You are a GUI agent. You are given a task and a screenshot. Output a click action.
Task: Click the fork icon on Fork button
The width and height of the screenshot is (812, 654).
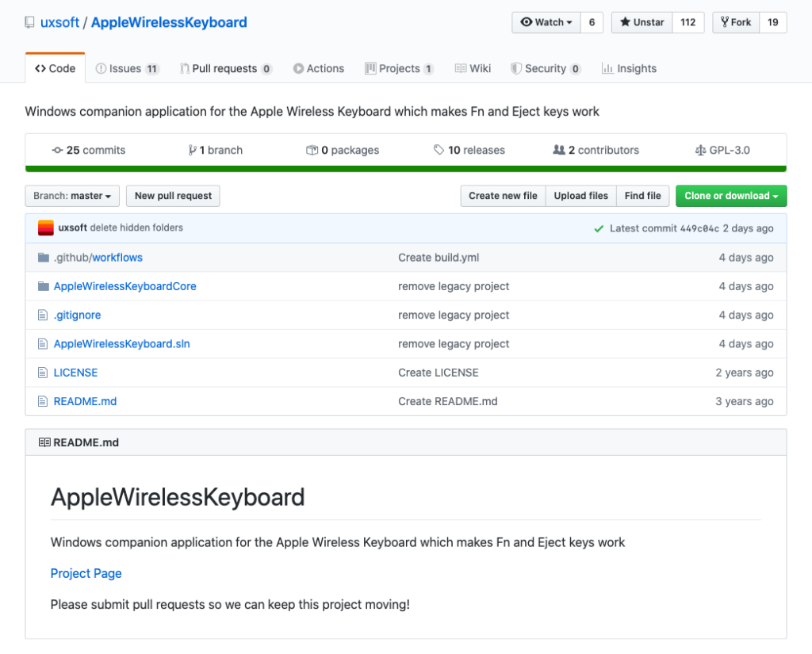pos(725,21)
